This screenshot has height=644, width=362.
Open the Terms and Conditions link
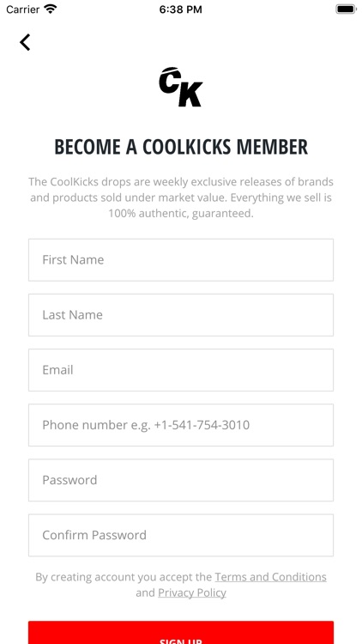point(270,577)
